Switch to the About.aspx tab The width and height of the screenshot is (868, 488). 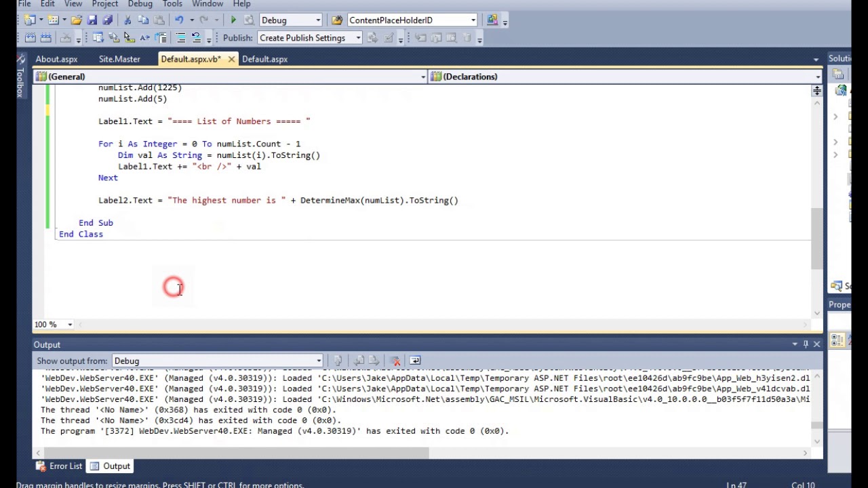pos(56,59)
